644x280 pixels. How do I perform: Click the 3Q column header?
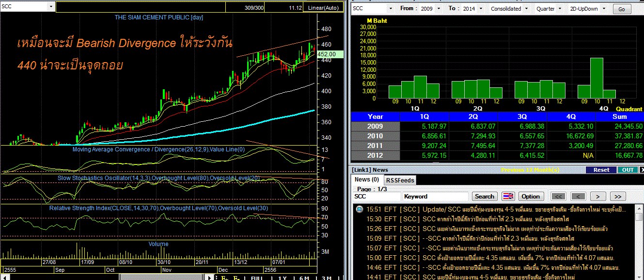(522, 116)
